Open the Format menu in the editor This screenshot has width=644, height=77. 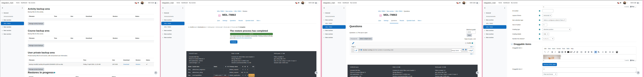coord(559,49)
